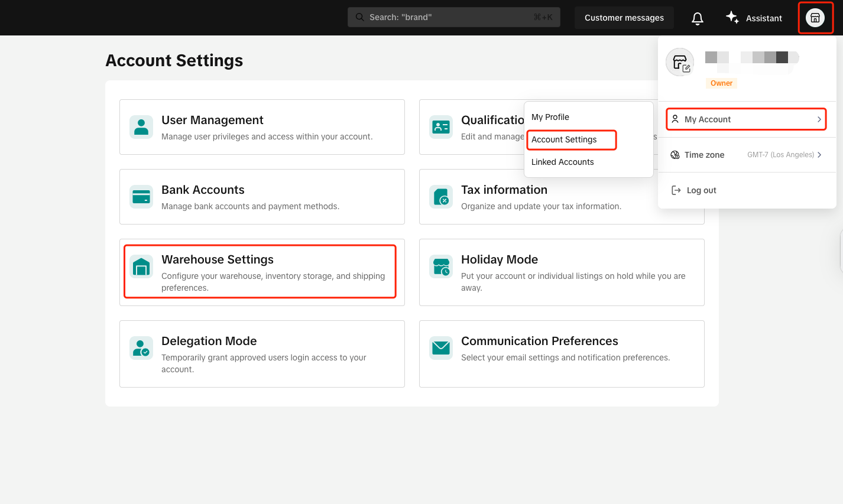
Task: Click the Tax information document icon
Action: (x=441, y=197)
